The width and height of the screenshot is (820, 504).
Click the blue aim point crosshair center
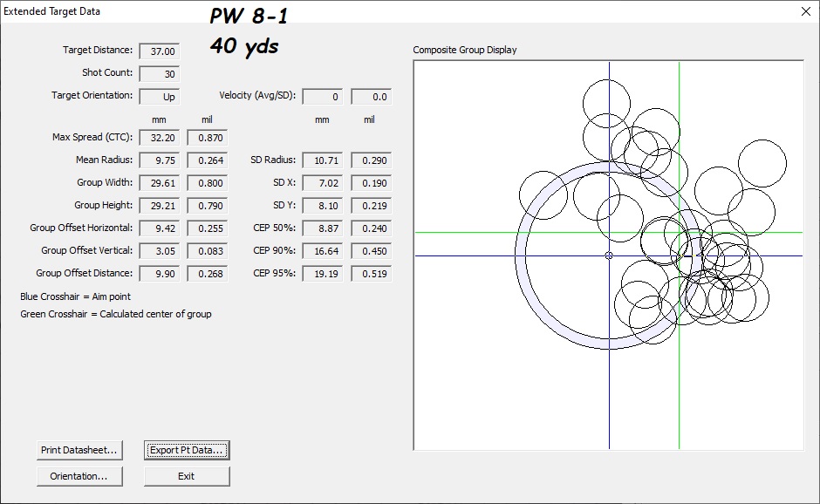pyautogui.click(x=609, y=255)
